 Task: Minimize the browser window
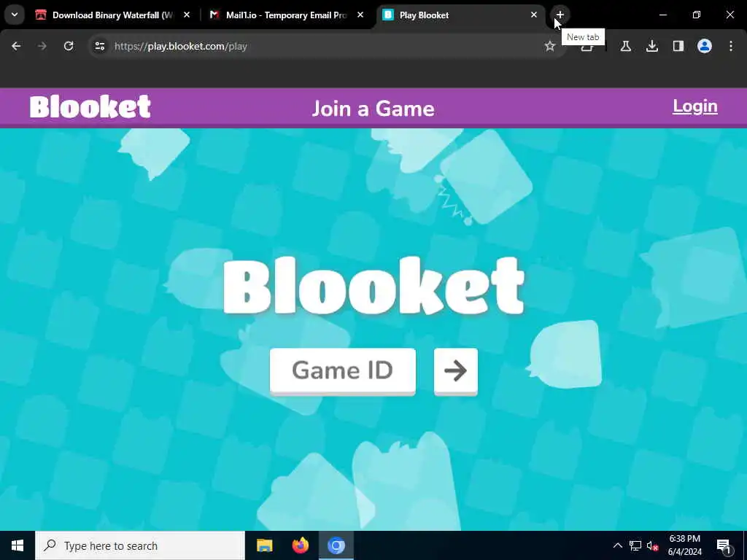(662, 15)
